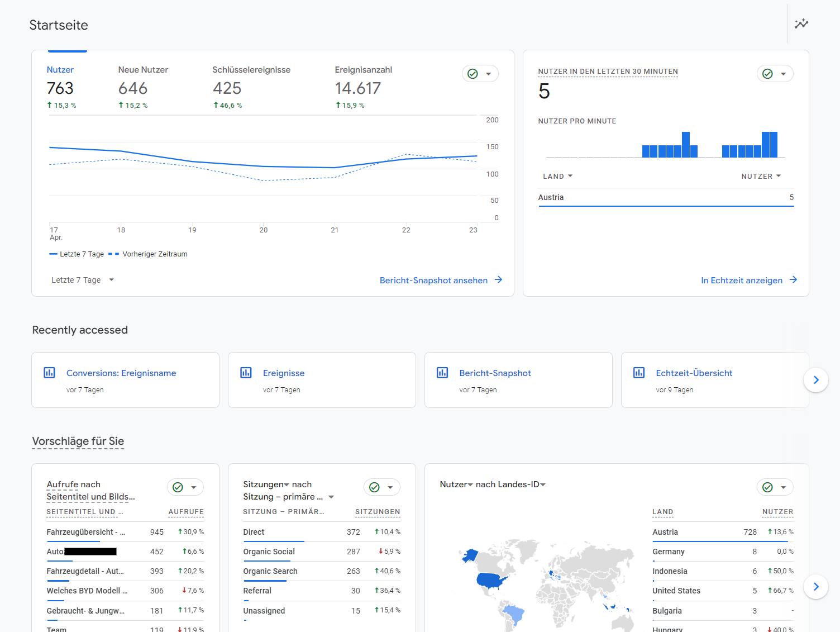Click data quality checkmark on Aufrufe card
The width and height of the screenshot is (840, 632).
[178, 487]
